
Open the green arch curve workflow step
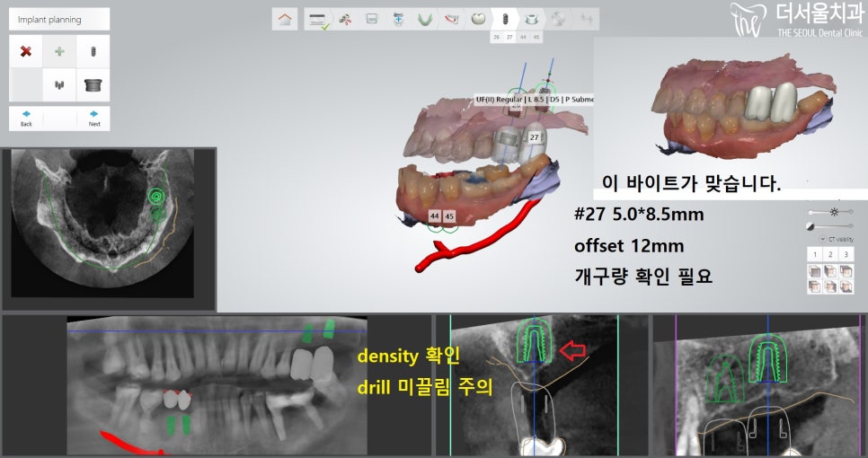[425, 19]
